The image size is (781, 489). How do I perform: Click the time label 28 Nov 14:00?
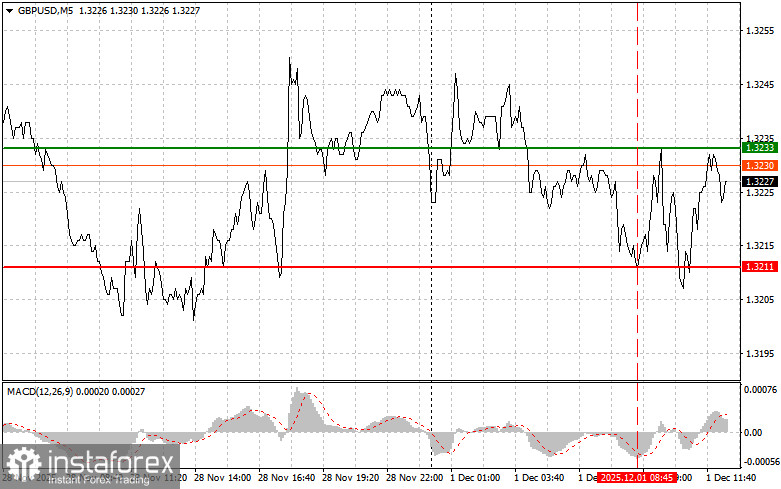point(223,478)
